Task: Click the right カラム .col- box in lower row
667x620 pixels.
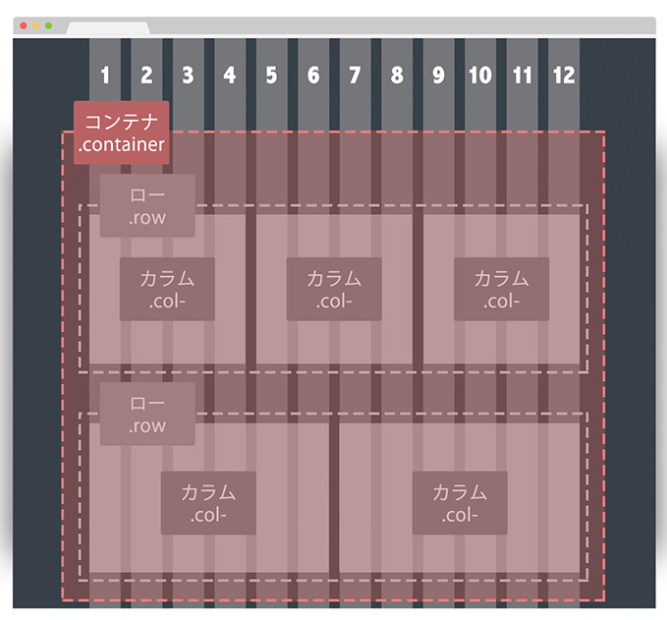Action: pyautogui.click(x=460, y=503)
